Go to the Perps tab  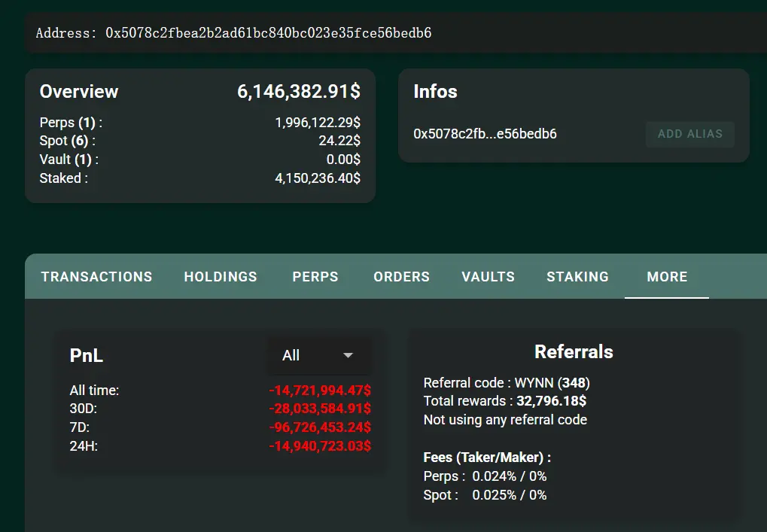pyautogui.click(x=315, y=277)
